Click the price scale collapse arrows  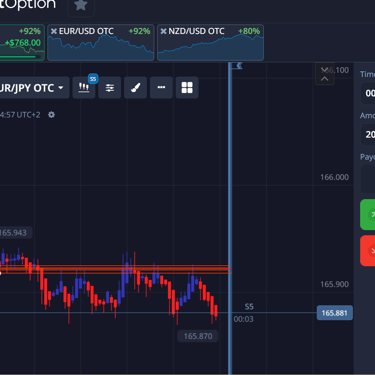coord(325,74)
